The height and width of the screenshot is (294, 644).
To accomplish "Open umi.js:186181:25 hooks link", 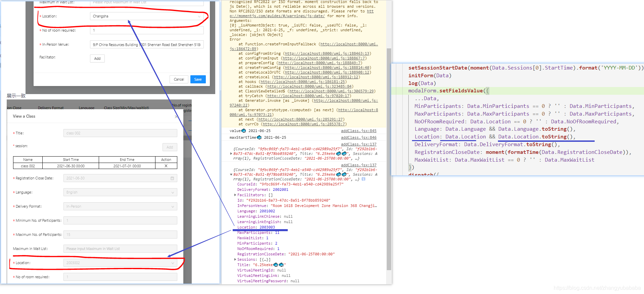I will (303, 82).
